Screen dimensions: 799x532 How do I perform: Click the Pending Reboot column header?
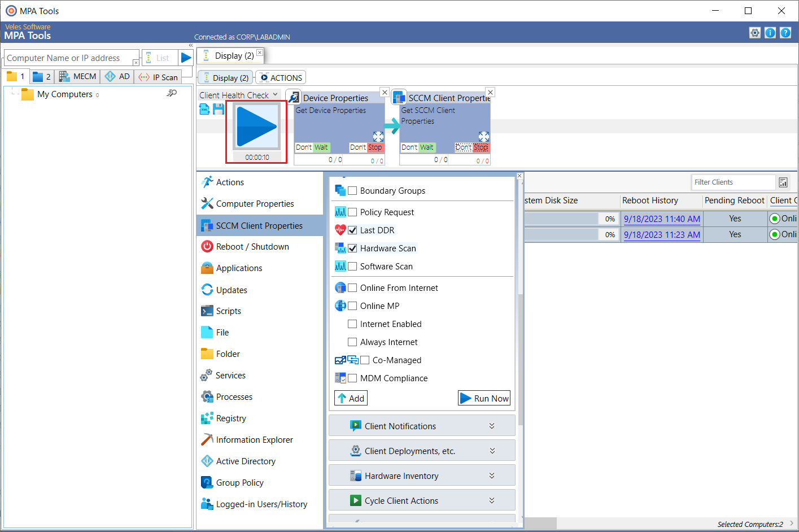(x=734, y=200)
